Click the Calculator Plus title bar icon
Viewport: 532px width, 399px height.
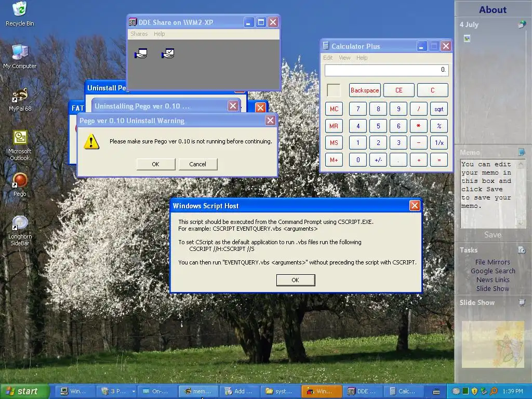point(326,46)
